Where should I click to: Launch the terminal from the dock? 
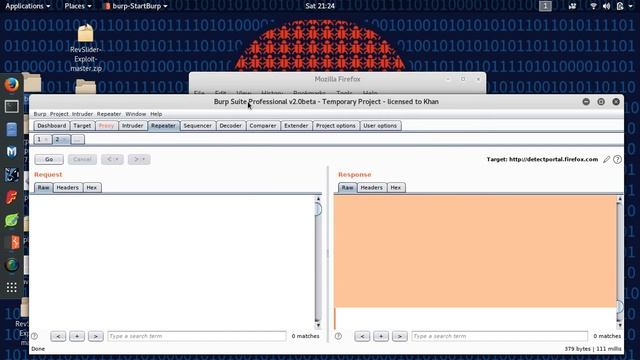click(11, 107)
